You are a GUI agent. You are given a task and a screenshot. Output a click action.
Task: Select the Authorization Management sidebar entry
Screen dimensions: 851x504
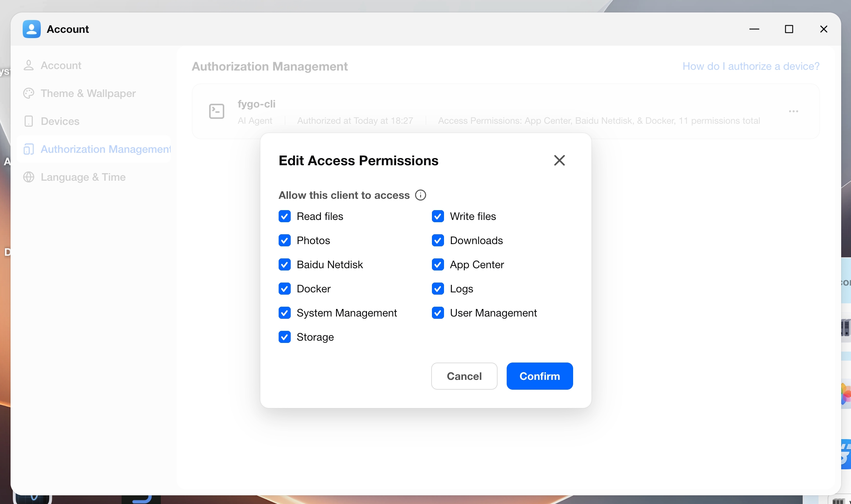[x=94, y=149]
